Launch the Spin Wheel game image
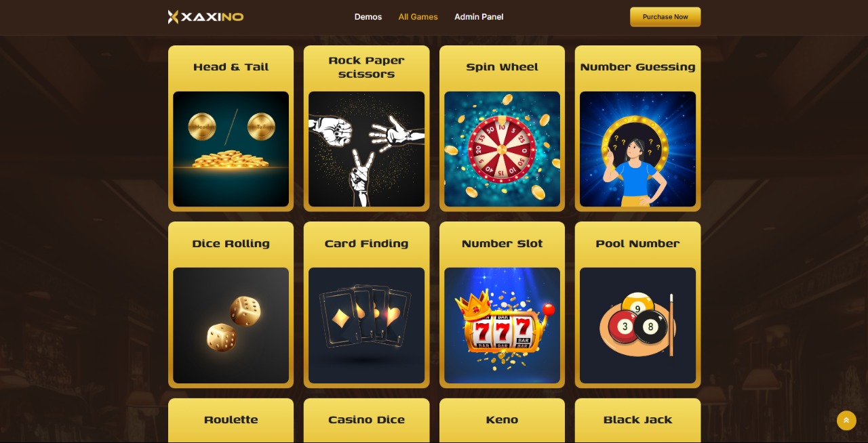 pos(502,149)
